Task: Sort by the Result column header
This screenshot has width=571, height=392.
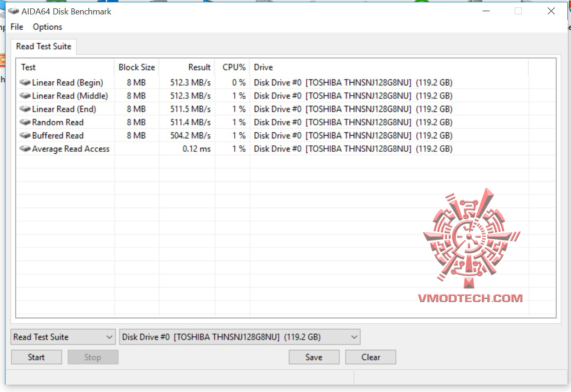Action: tap(187, 67)
